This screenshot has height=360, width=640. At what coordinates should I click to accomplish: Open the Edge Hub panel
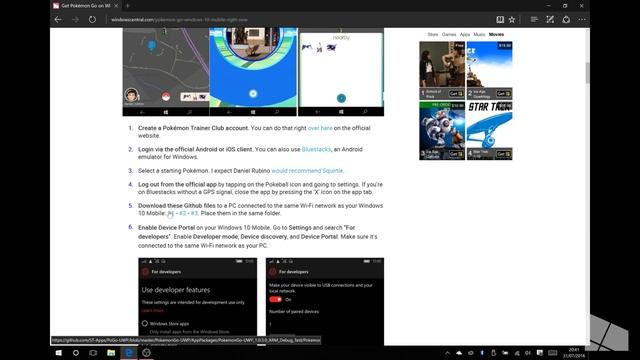click(534, 19)
